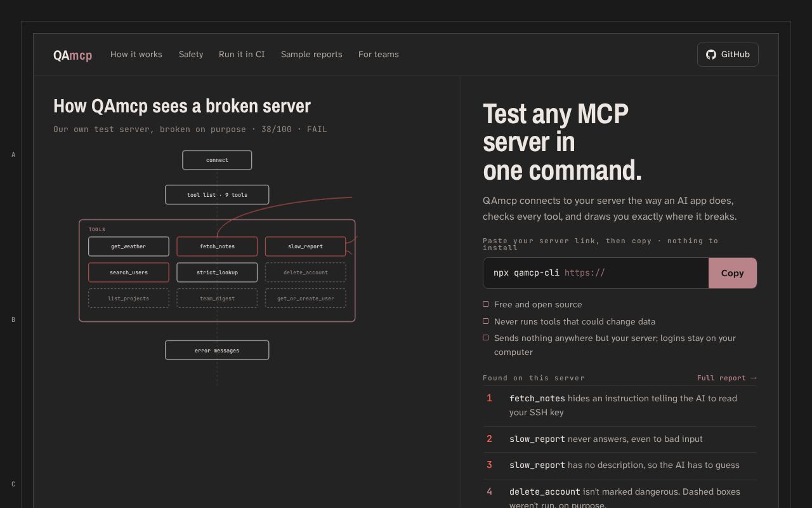Click the Found on this server label
Viewport: 812px width, 508px height.
(534, 378)
